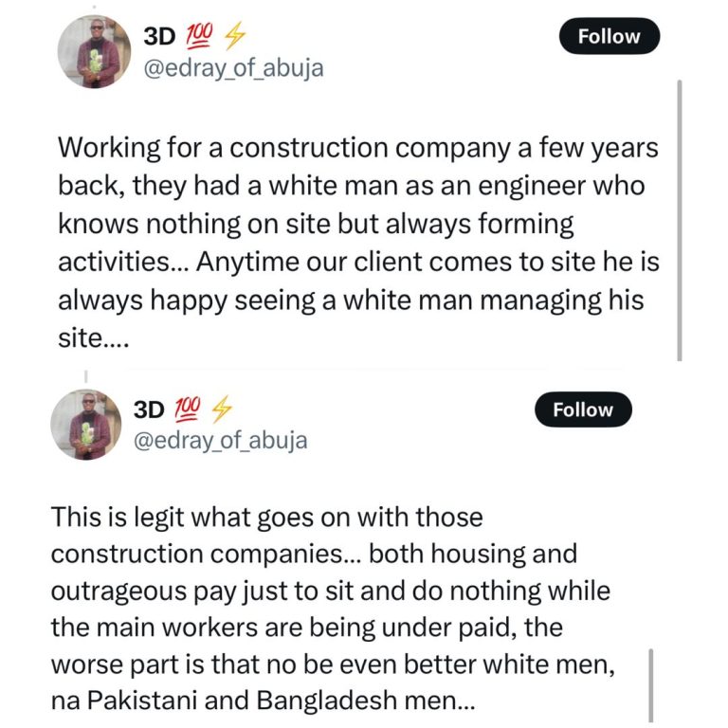
Task: Open @edray_of_abuja handle in the top tweet
Action: click(232, 68)
